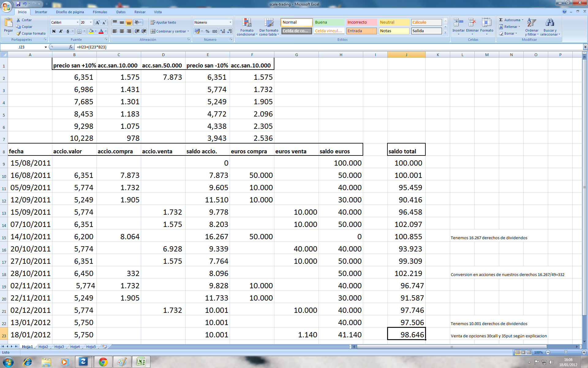Open the Calibri font name dropdown
The width and height of the screenshot is (588, 368).
pyautogui.click(x=77, y=22)
